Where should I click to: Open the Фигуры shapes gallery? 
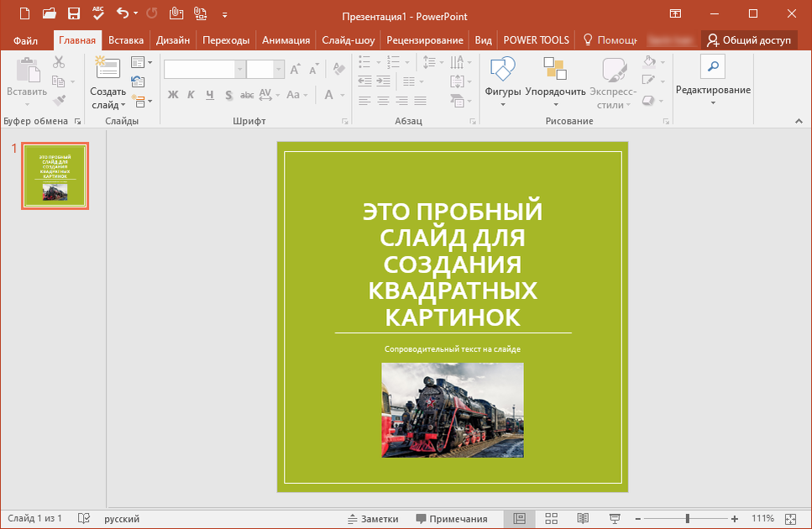click(x=503, y=69)
